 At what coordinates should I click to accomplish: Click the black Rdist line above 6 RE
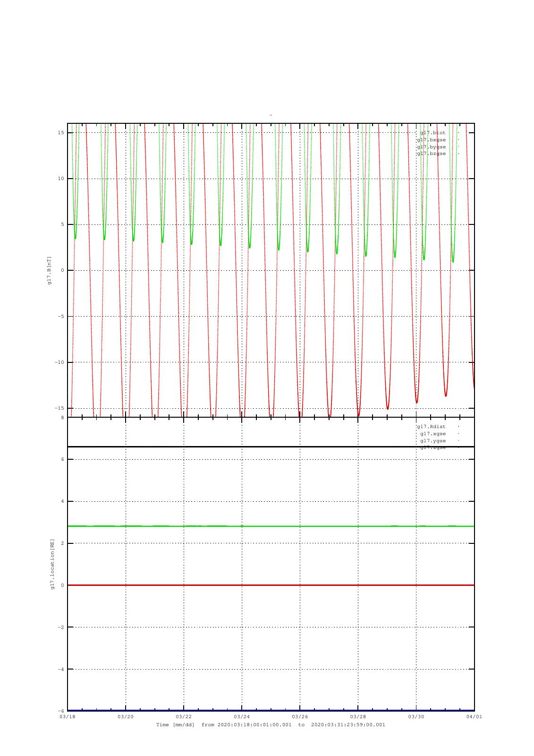click(271, 447)
